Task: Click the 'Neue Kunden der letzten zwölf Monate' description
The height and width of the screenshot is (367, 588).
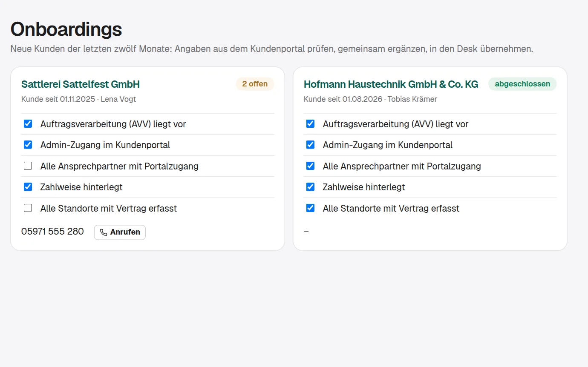Action: click(x=271, y=49)
